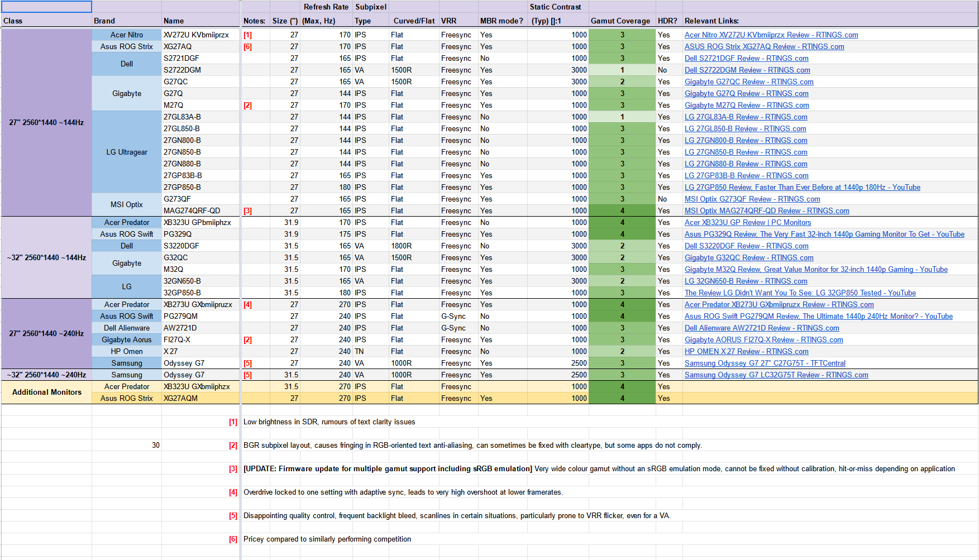Viewport: 979px width, 560px height.
Task: Select the Pricey compared footnote text
Action: 327,539
